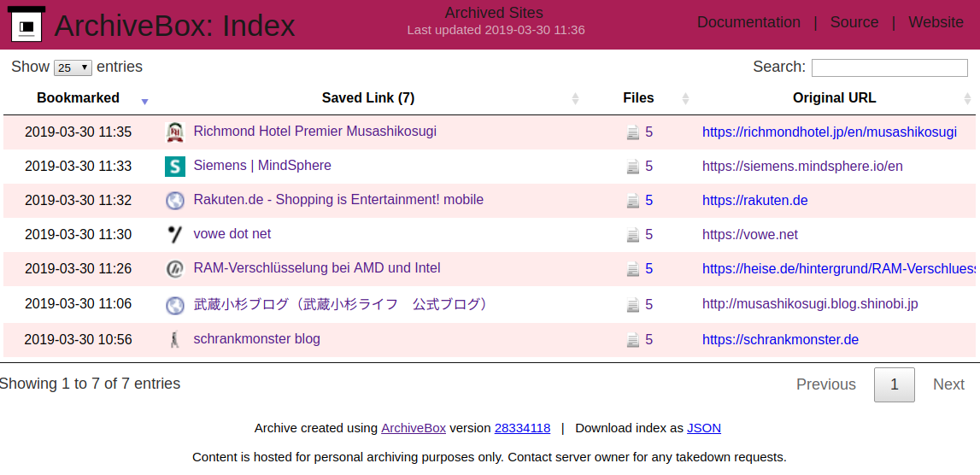Visit https://schrankmonster.de original URL

[x=781, y=339]
